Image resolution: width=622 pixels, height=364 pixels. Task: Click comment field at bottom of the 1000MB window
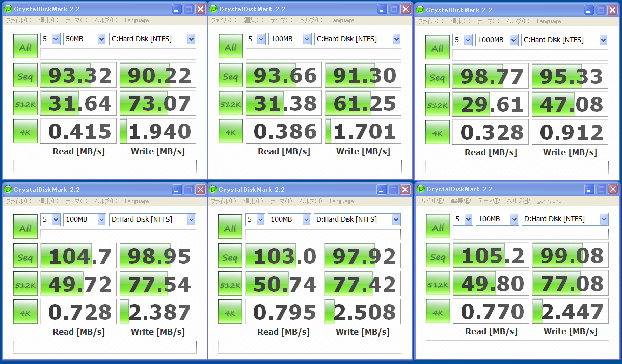point(517,167)
